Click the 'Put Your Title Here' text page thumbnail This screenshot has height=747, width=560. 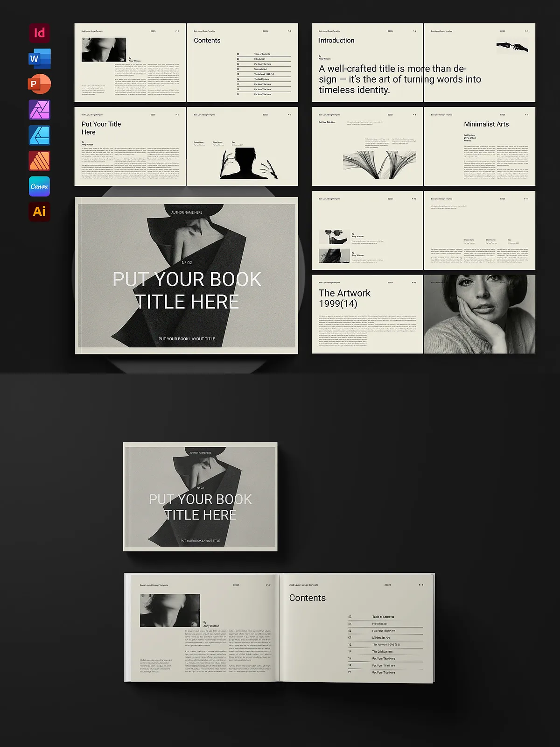coord(130,146)
